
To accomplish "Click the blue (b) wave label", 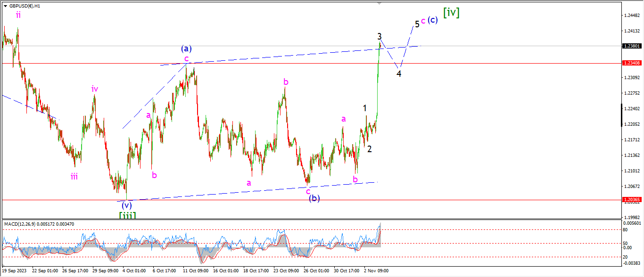I will tap(314, 198).
